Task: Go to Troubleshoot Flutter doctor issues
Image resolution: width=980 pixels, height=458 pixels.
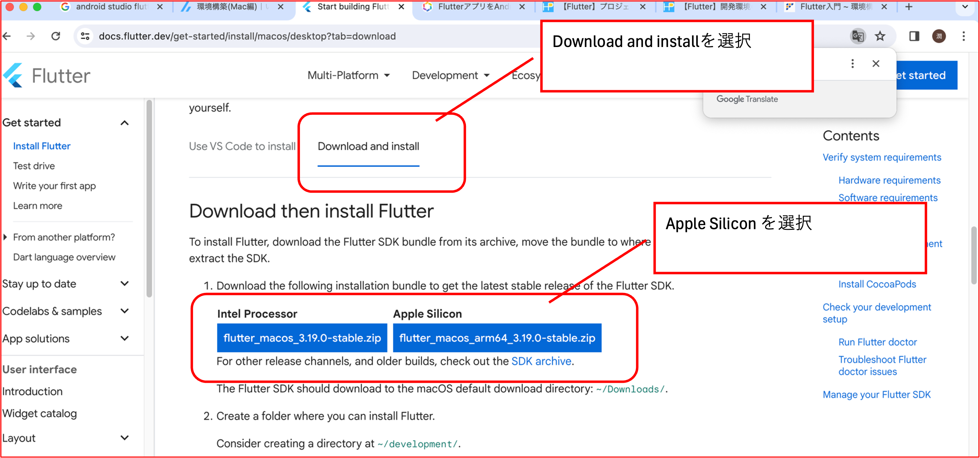Action: [882, 366]
